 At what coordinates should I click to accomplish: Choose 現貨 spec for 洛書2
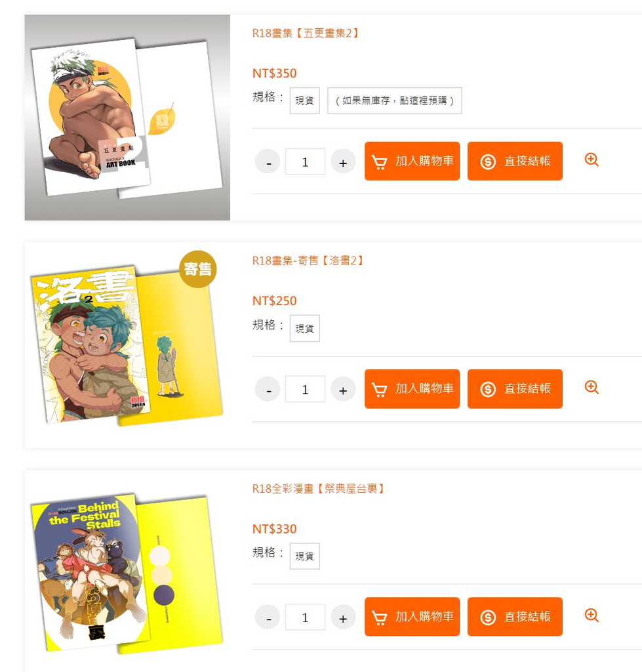[304, 328]
